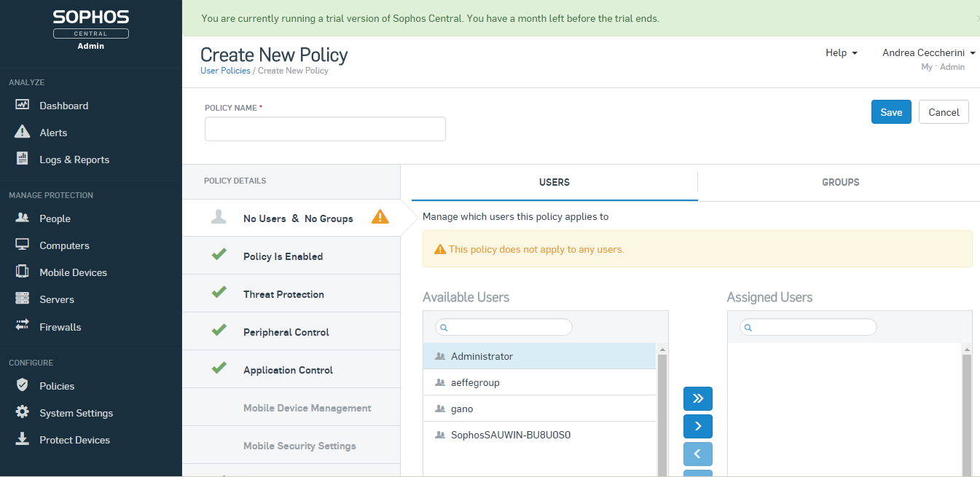980x477 pixels.
Task: Open Policy Is Enabled section
Action: tap(291, 256)
